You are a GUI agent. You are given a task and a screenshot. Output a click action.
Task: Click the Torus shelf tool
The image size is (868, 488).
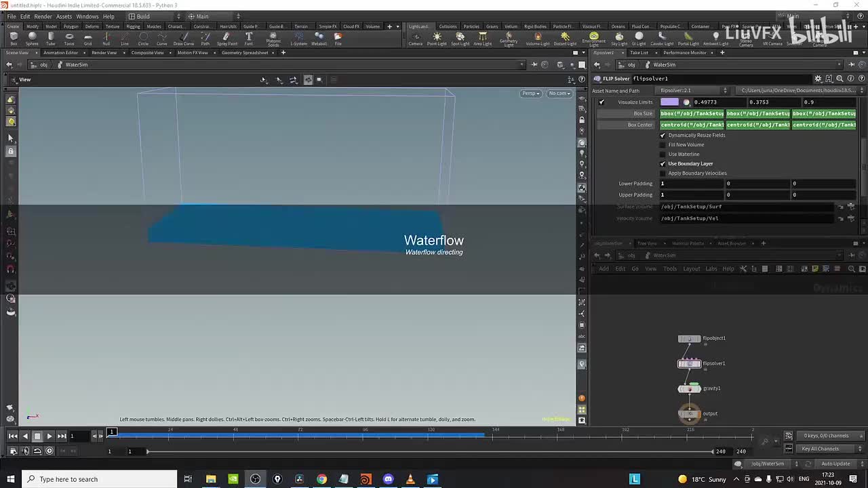[69, 38]
